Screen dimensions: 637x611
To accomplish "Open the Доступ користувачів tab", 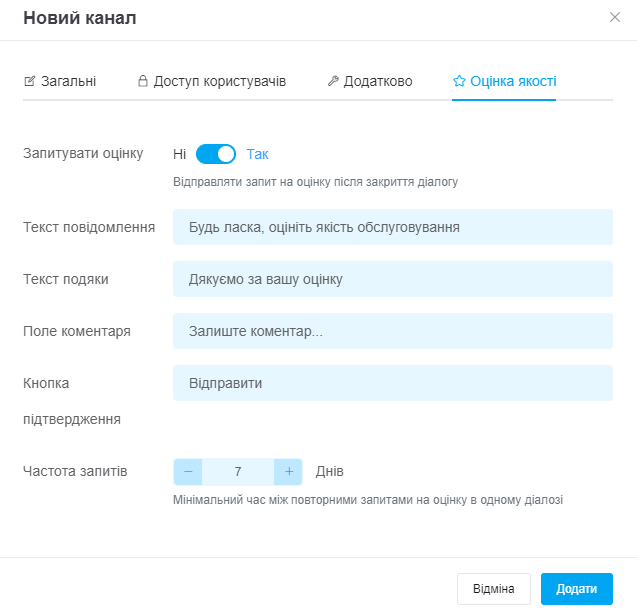I will pyautogui.click(x=220, y=81).
